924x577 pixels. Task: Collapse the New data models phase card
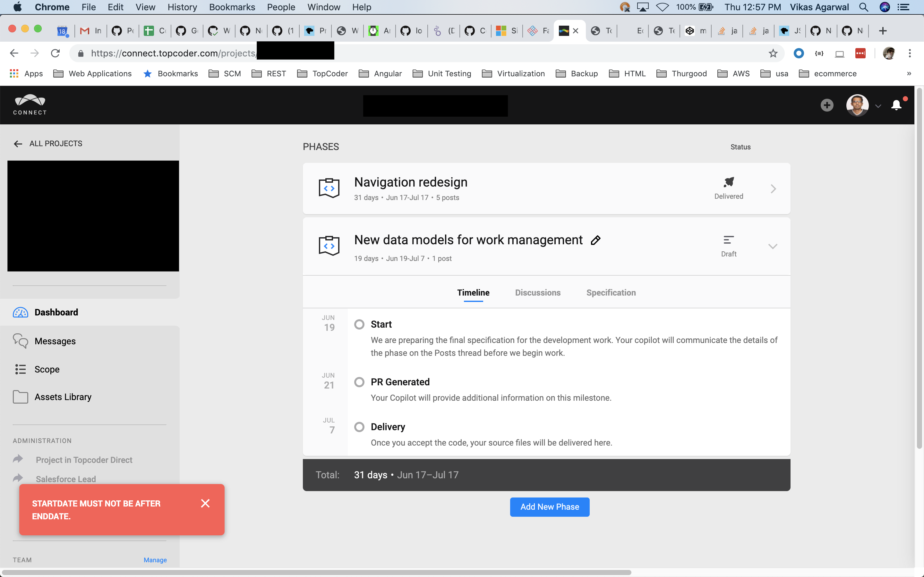773,246
